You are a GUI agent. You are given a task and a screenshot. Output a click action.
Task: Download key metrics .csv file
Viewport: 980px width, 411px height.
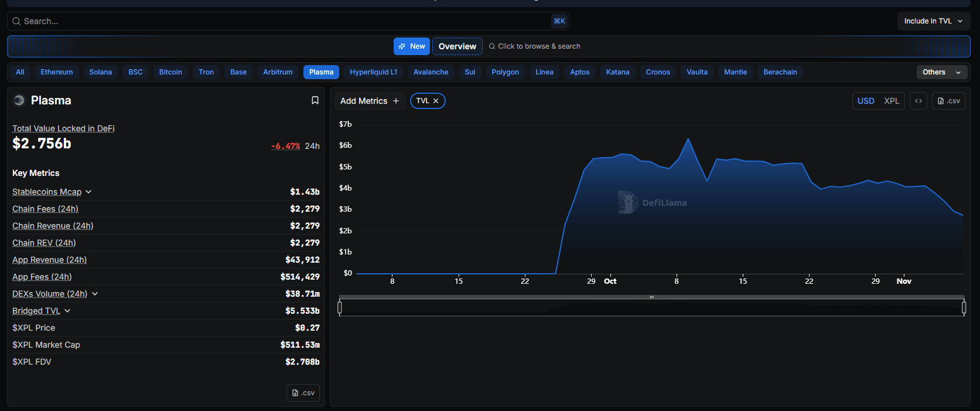[x=303, y=393]
